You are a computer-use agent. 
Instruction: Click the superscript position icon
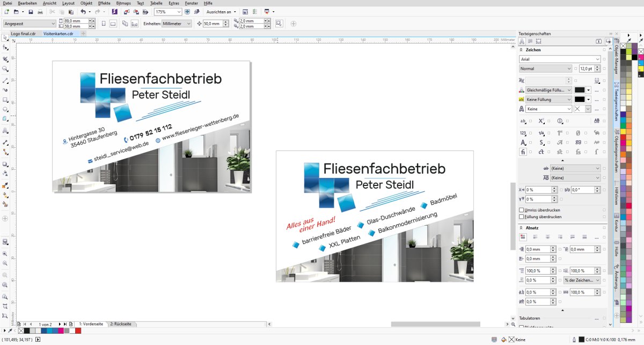(541, 121)
